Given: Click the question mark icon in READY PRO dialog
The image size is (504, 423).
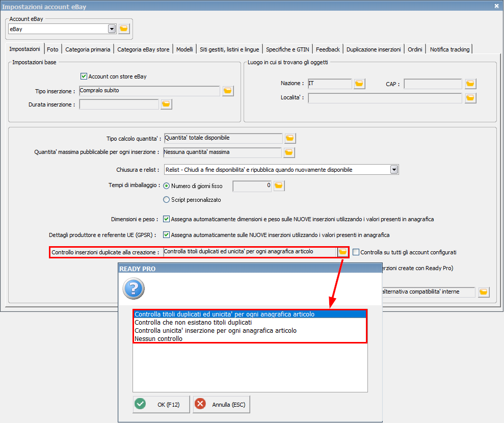Looking at the screenshot, I should click(134, 288).
